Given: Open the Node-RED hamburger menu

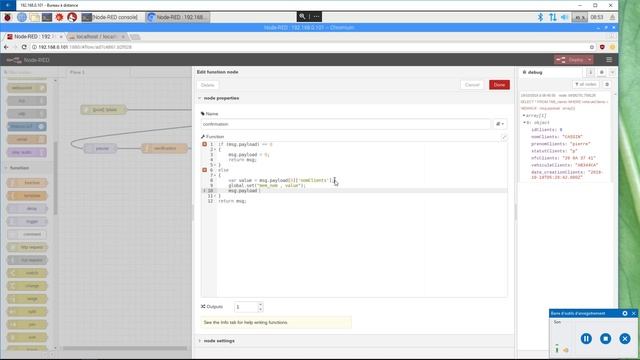Looking at the screenshot, I should pos(609,60).
